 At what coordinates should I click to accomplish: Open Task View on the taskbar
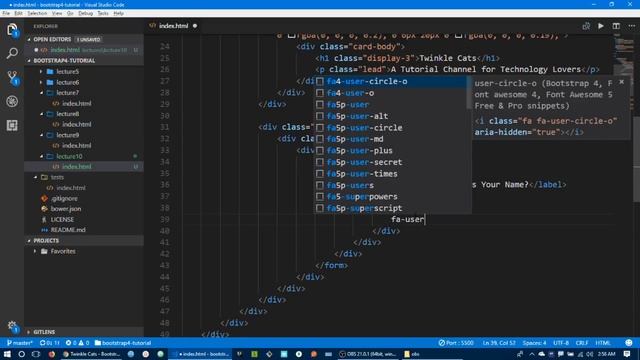pyautogui.click(x=36, y=354)
